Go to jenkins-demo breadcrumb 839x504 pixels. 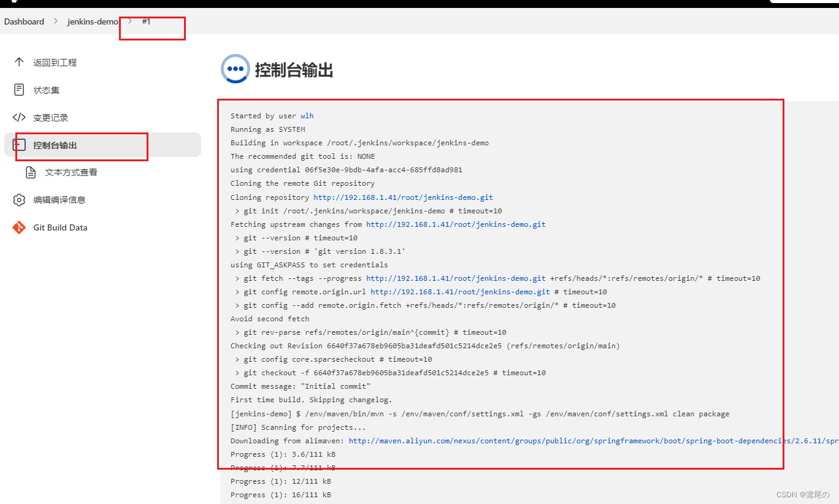click(x=93, y=21)
